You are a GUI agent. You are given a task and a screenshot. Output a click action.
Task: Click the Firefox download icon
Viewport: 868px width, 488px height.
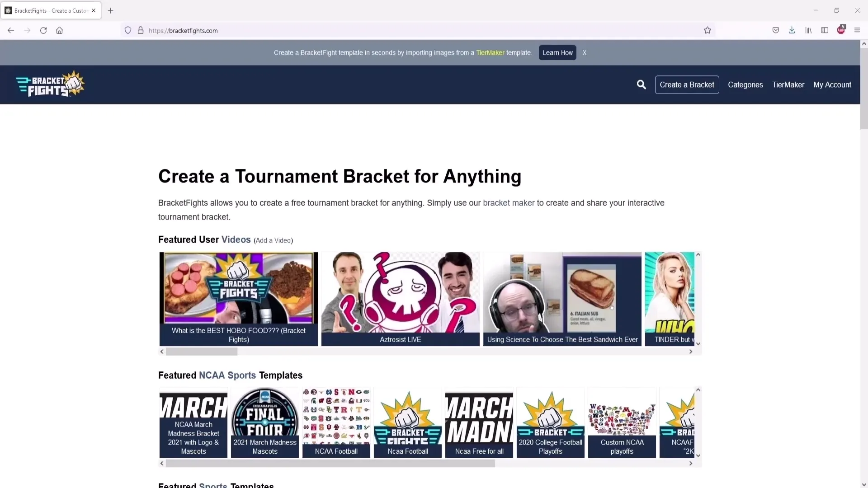point(792,30)
